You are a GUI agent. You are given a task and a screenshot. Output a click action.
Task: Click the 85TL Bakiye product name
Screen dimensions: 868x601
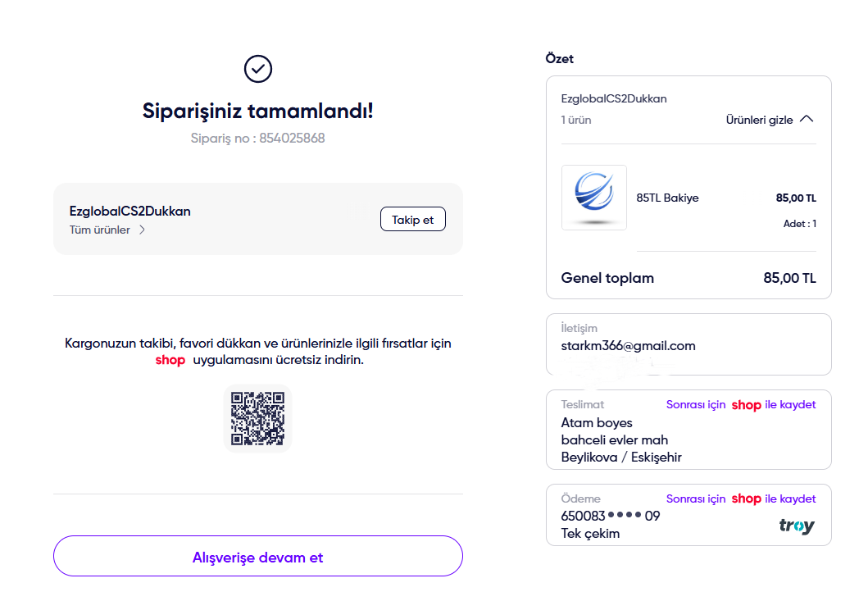coord(668,198)
